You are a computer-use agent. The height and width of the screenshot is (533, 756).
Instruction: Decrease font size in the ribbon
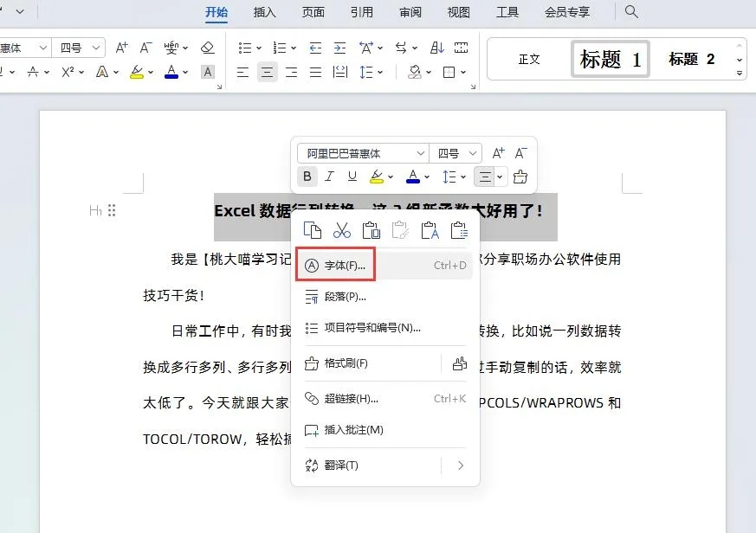tap(145, 48)
